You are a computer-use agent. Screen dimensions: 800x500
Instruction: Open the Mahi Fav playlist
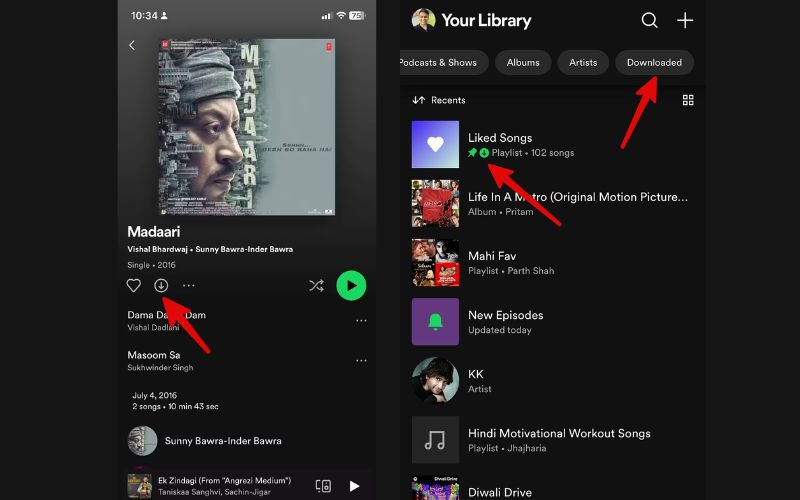(x=553, y=263)
